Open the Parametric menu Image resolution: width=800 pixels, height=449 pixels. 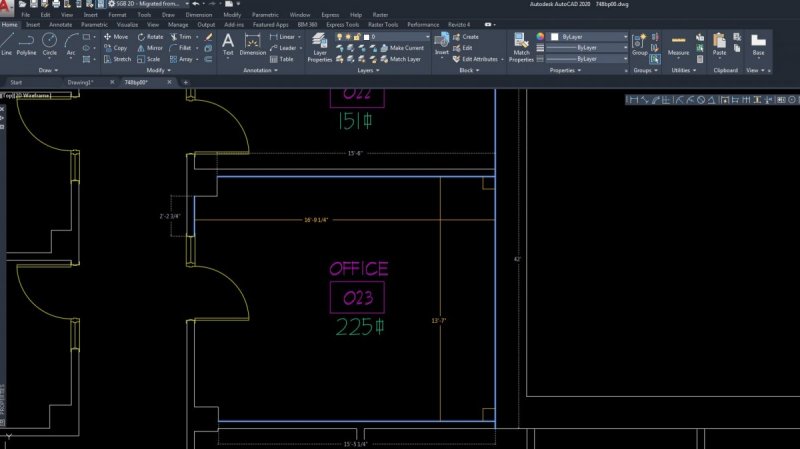[x=265, y=16]
